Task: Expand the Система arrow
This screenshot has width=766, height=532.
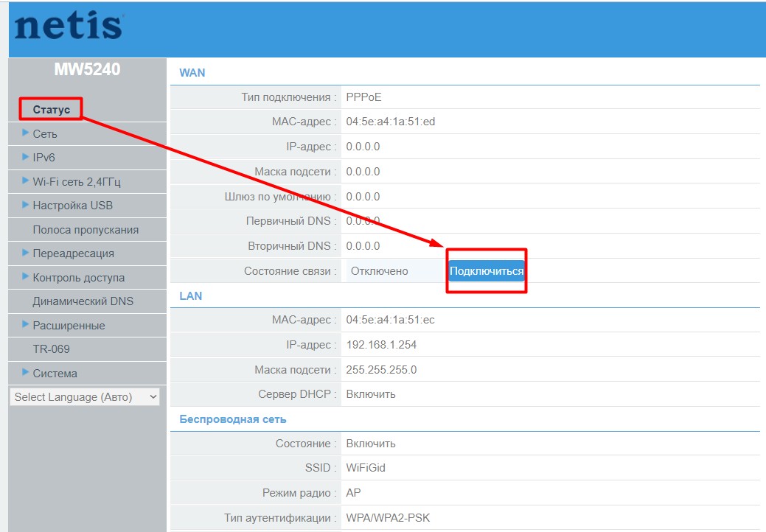Action: [25, 372]
